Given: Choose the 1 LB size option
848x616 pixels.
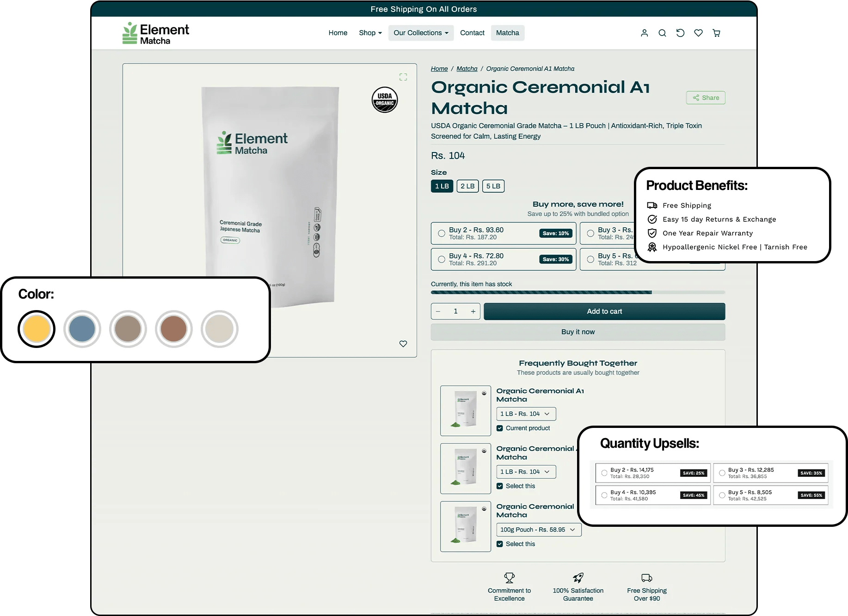Looking at the screenshot, I should pos(442,186).
